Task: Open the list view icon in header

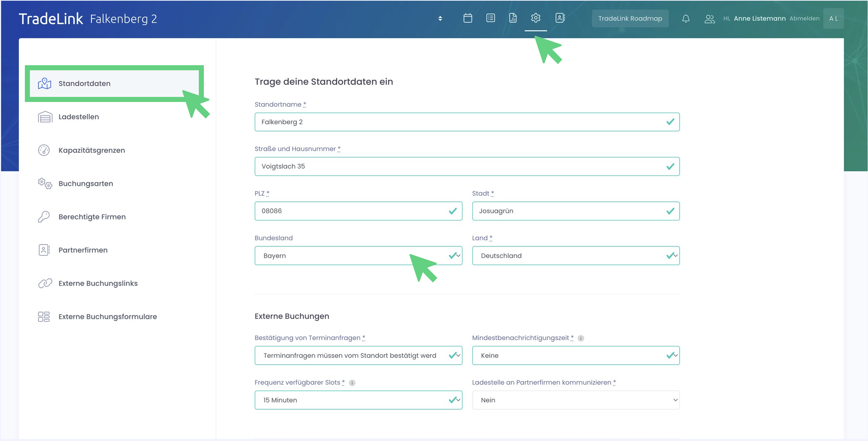Action: [x=490, y=18]
